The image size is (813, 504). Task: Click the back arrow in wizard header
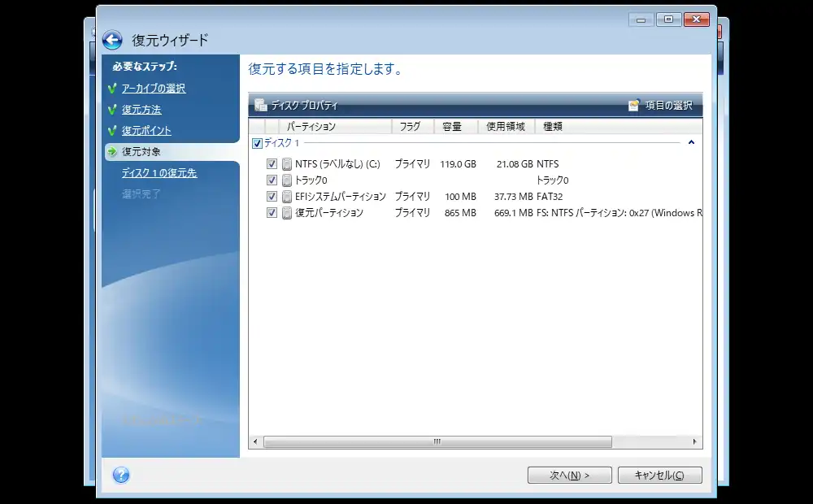pyautogui.click(x=112, y=40)
